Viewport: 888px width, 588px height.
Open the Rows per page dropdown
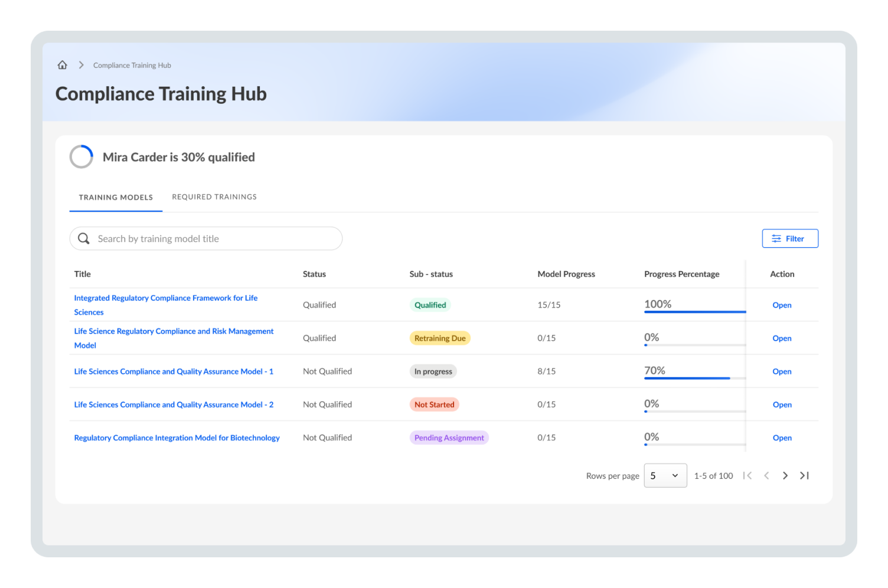(x=665, y=476)
